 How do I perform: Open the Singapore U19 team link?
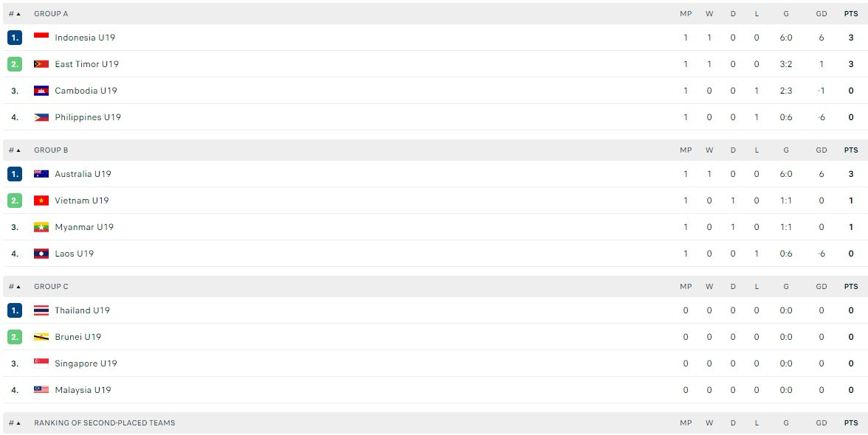click(x=86, y=363)
